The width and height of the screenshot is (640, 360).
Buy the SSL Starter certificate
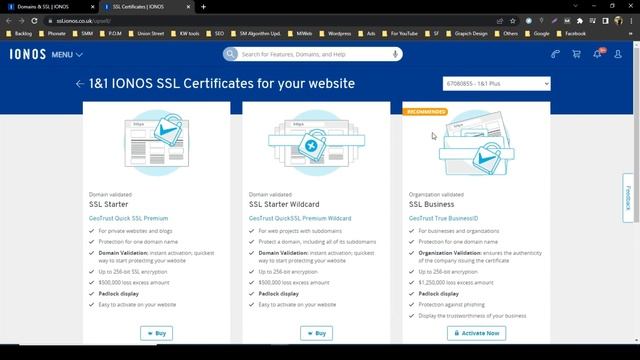click(x=156, y=333)
